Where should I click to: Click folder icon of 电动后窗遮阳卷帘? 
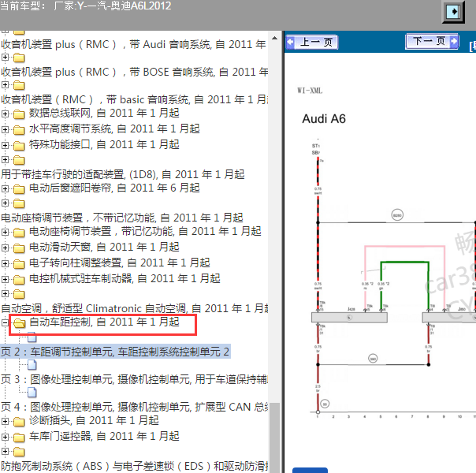[19, 189]
